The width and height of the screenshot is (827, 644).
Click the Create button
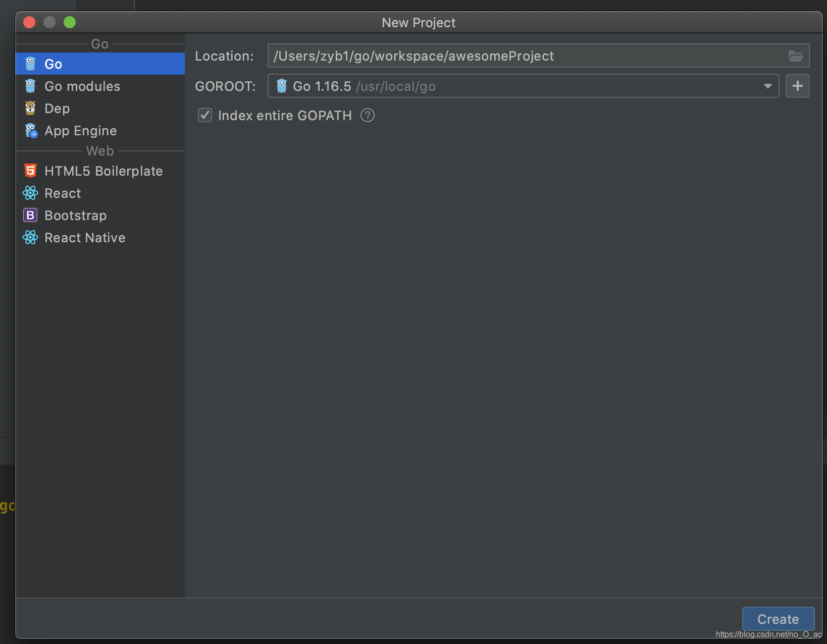(778, 619)
